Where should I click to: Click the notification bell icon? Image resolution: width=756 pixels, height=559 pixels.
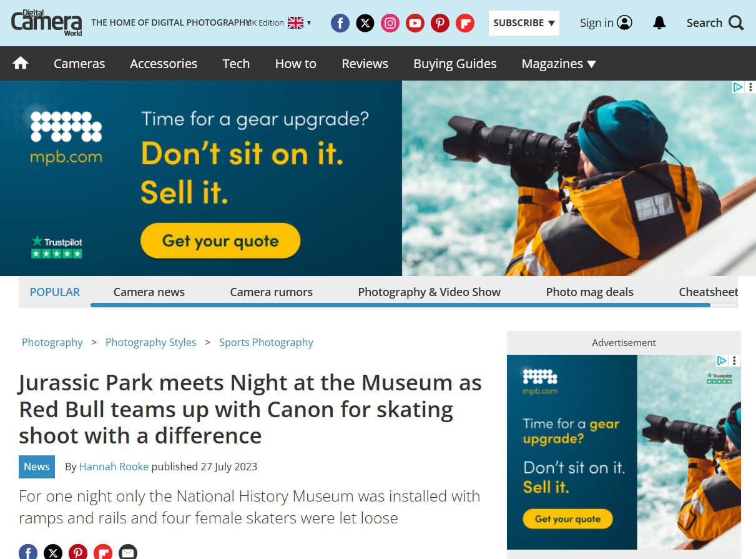(659, 23)
